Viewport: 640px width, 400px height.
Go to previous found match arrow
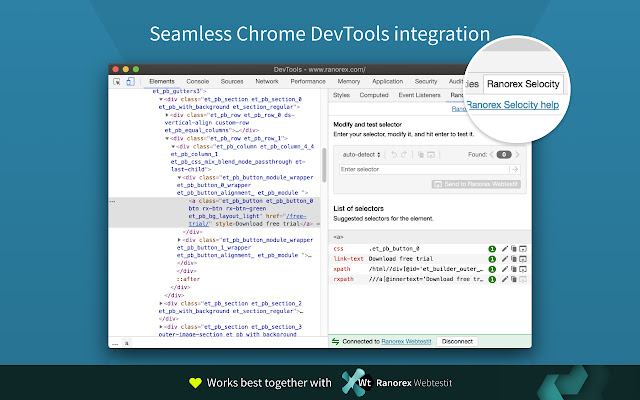pos(491,155)
